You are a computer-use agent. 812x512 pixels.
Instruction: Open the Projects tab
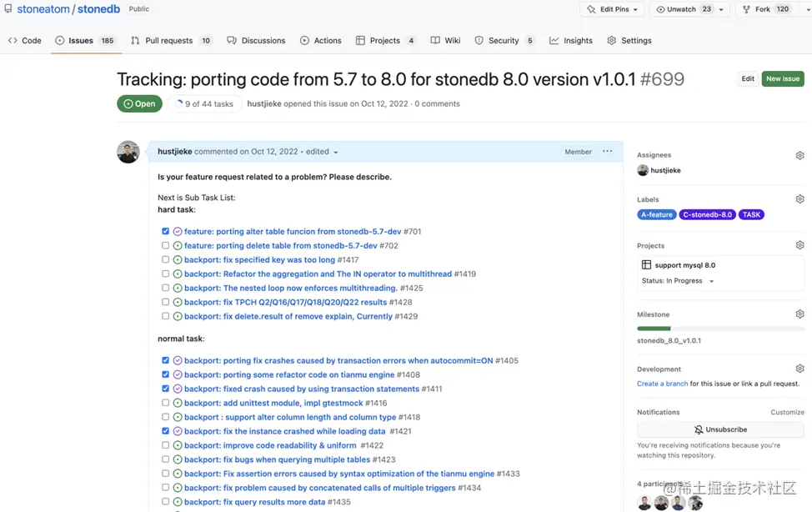pyautogui.click(x=385, y=40)
